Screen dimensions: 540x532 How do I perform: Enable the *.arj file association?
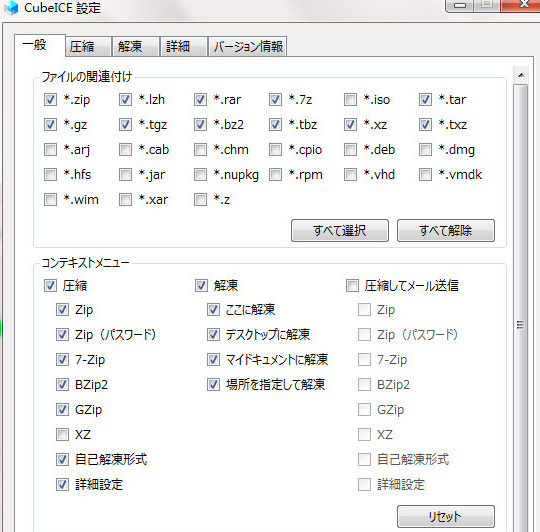50,150
